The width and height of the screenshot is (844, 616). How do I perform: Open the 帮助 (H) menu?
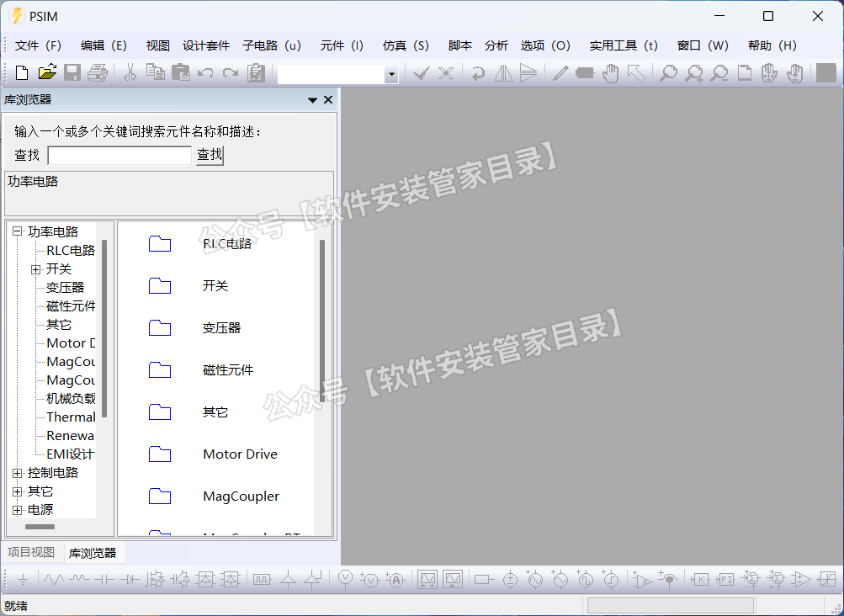772,45
